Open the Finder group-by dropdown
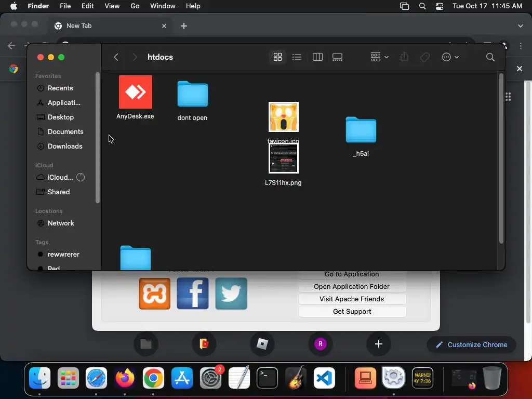The image size is (532, 399). tap(379, 57)
